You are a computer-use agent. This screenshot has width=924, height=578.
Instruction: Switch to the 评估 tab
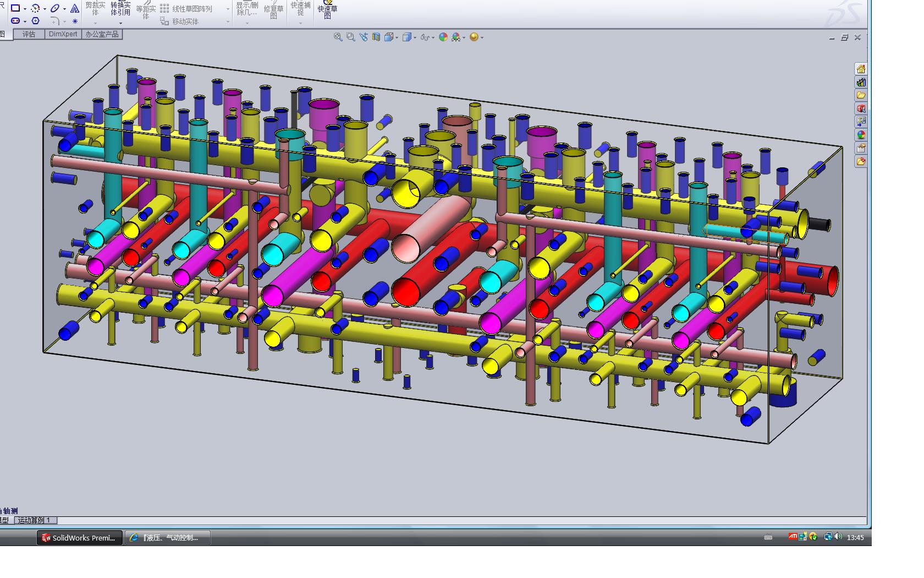[x=29, y=34]
